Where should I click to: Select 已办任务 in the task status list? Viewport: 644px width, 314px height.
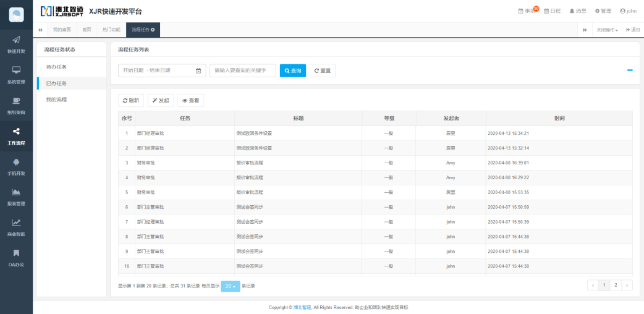tap(72, 83)
